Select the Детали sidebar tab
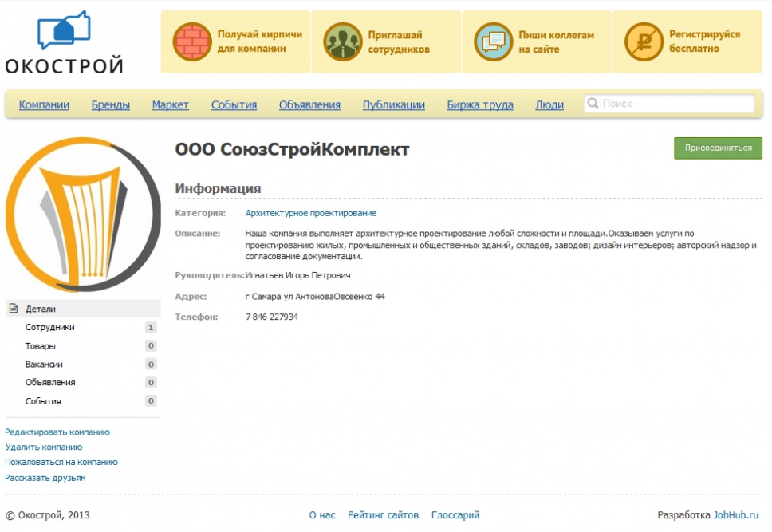 tap(83, 309)
